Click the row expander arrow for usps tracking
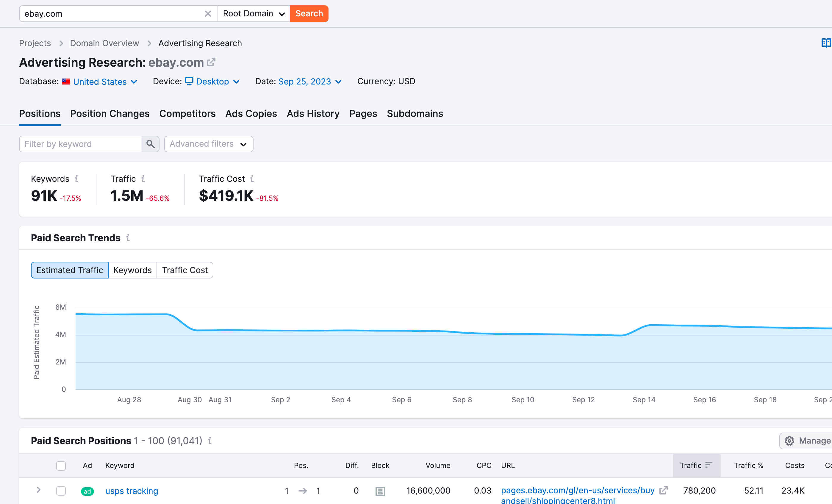This screenshot has height=504, width=832. [39, 490]
